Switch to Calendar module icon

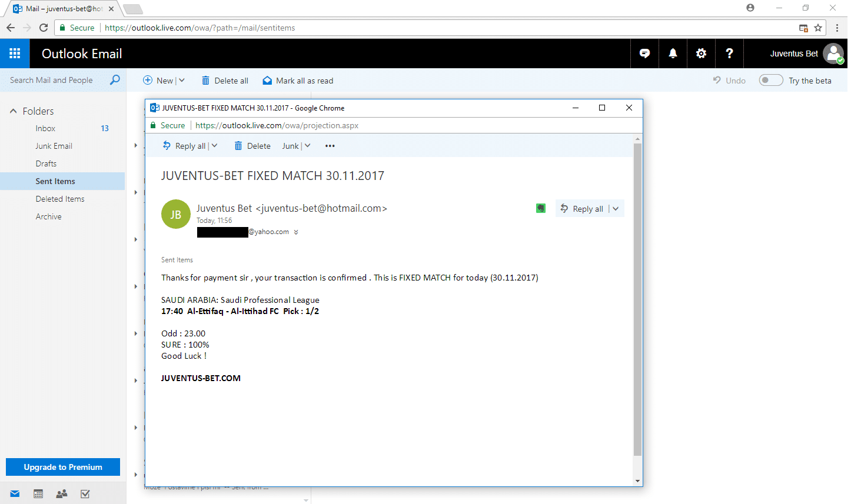[38, 494]
